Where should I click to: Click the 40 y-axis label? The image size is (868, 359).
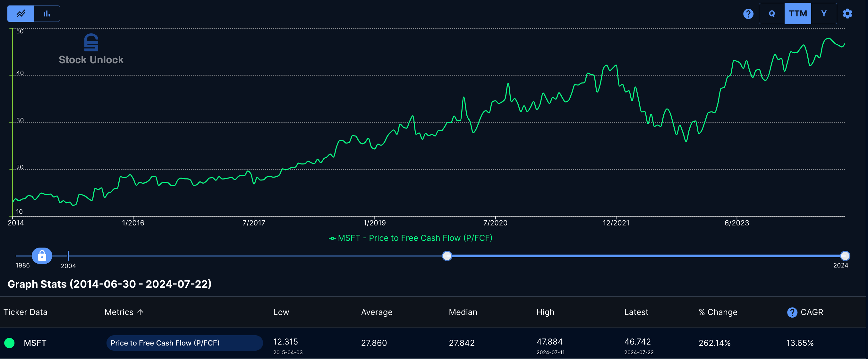20,73
